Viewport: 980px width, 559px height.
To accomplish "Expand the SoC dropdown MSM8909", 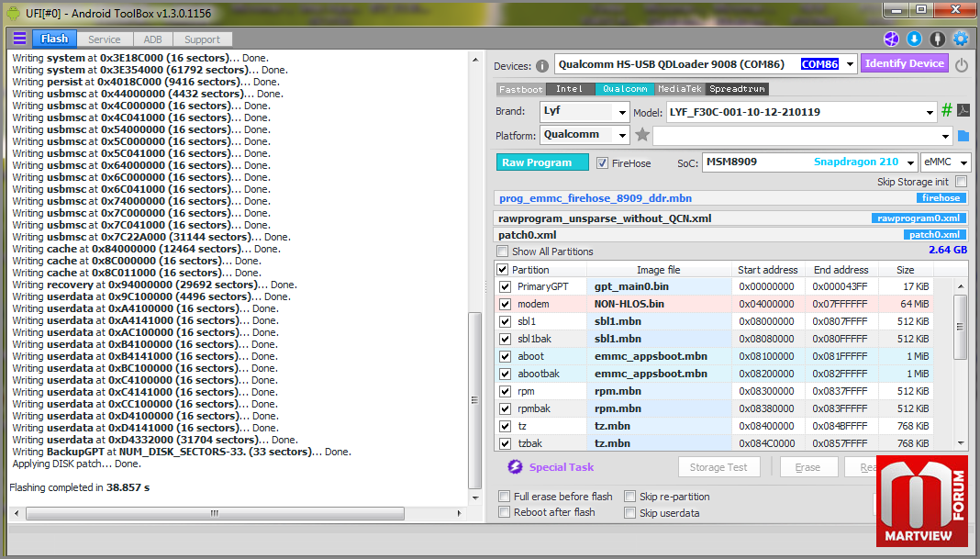I will [910, 162].
